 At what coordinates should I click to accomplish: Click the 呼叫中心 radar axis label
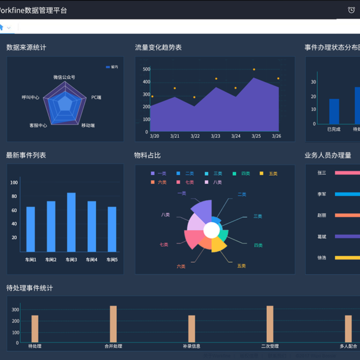[31, 98]
